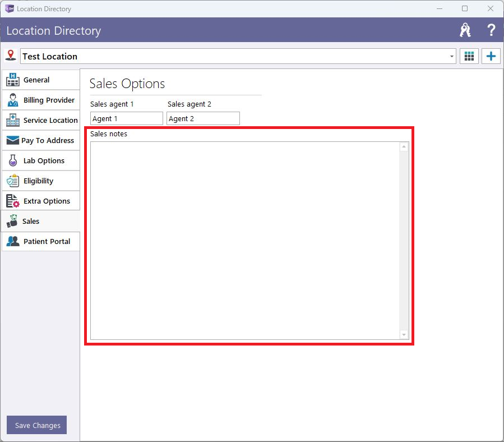Expand the Test Location dropdown arrow
Image resolution: width=504 pixels, height=442 pixels.
(x=452, y=56)
